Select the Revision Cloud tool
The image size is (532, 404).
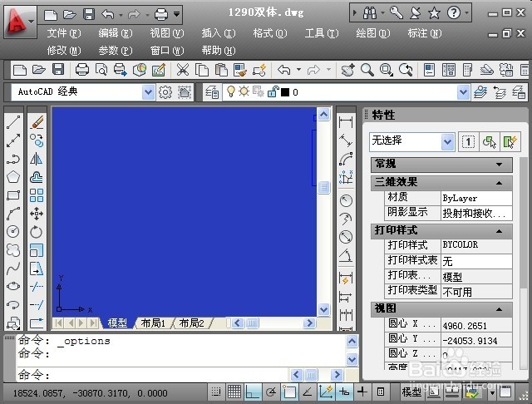point(13,250)
